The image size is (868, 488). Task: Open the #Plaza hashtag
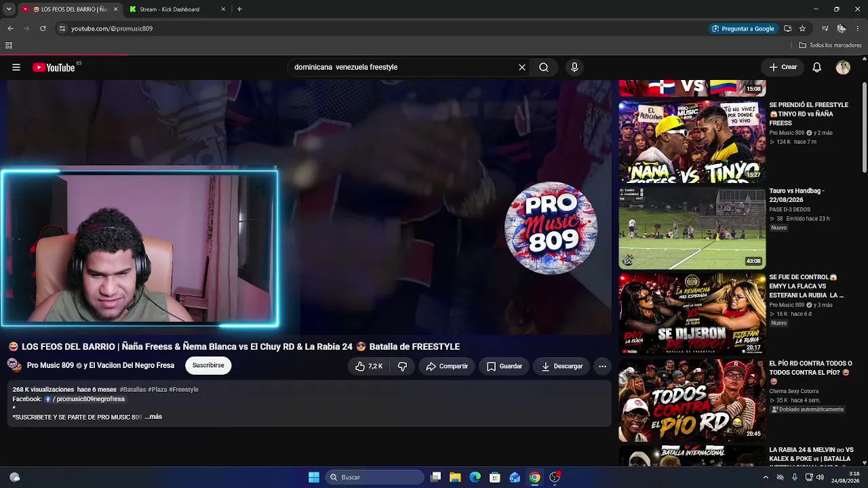pos(157,390)
